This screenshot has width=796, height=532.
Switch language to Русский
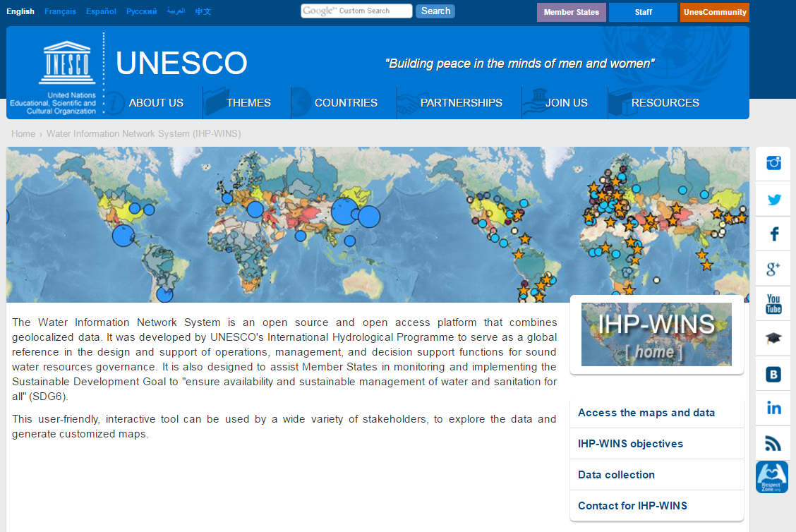coord(141,11)
